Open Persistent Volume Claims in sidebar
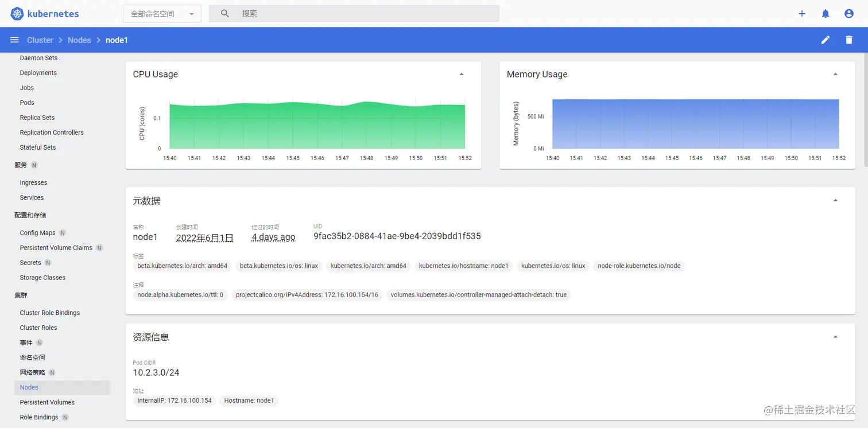868x428 pixels. (56, 248)
